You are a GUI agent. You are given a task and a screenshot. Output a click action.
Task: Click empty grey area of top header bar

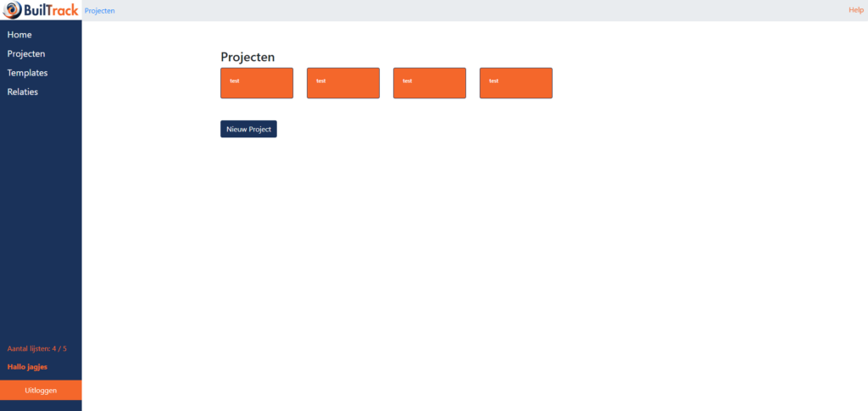coord(475,10)
